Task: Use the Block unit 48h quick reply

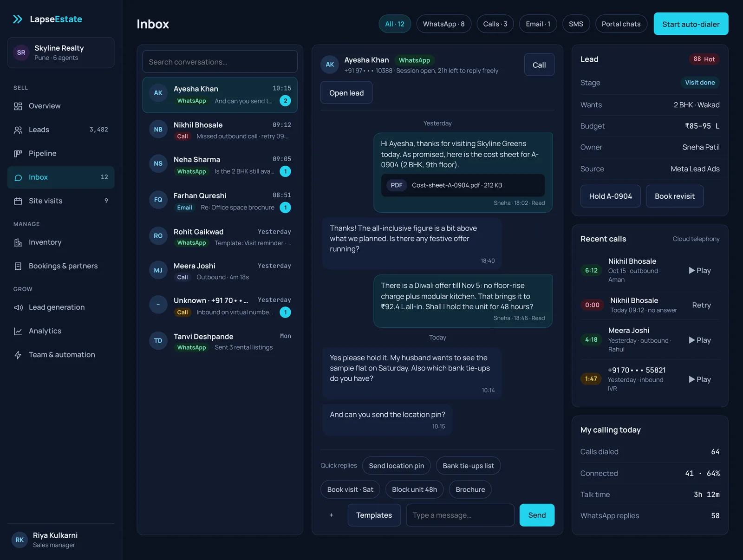Action: [x=414, y=489]
